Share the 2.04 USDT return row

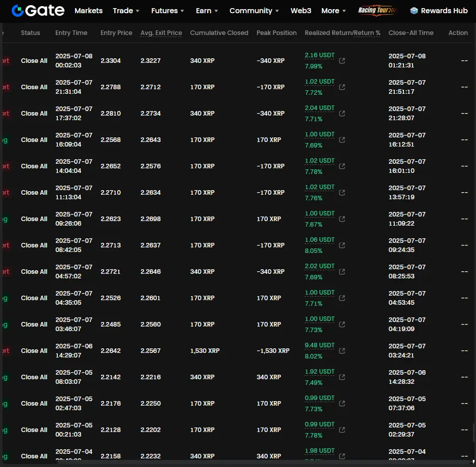click(342, 114)
